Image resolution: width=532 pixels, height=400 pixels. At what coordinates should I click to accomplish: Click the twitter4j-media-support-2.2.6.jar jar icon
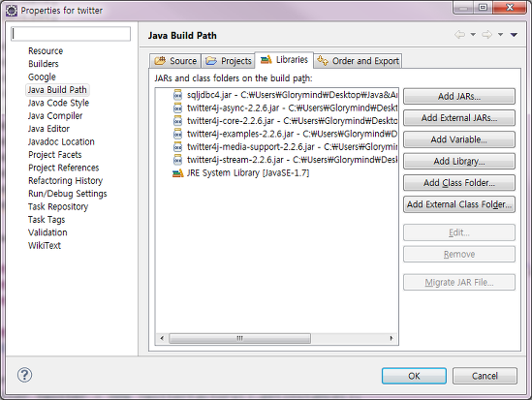point(177,147)
